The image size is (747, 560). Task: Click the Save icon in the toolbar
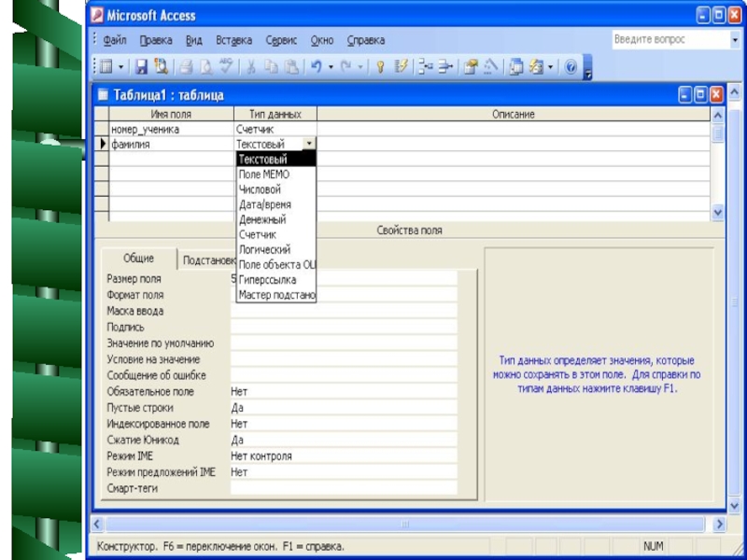(141, 66)
